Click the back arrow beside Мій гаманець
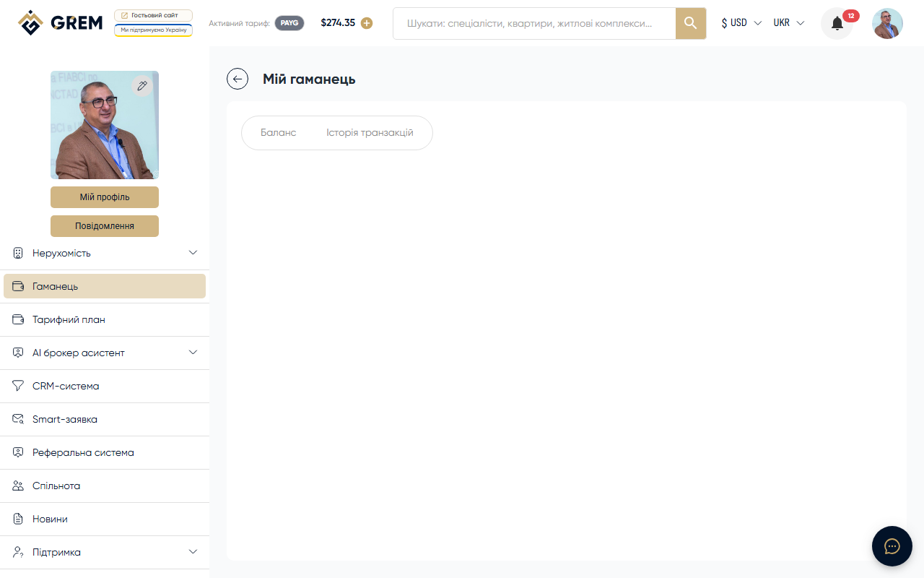 tap(237, 79)
